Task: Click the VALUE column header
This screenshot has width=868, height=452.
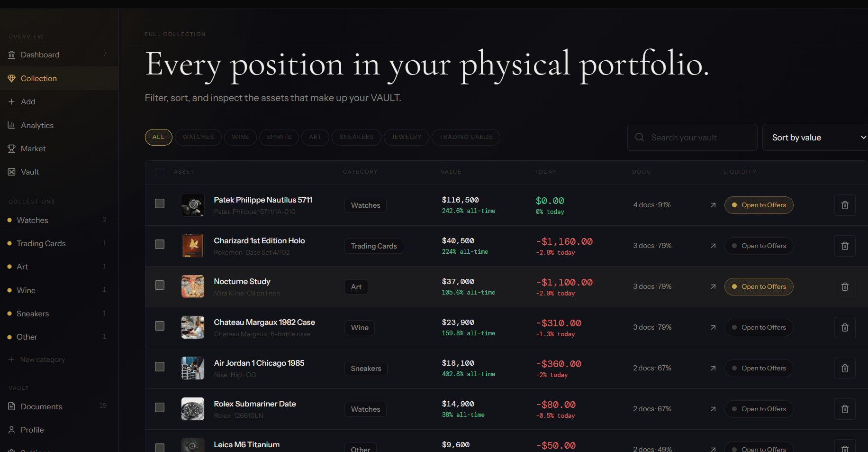Action: [451, 172]
